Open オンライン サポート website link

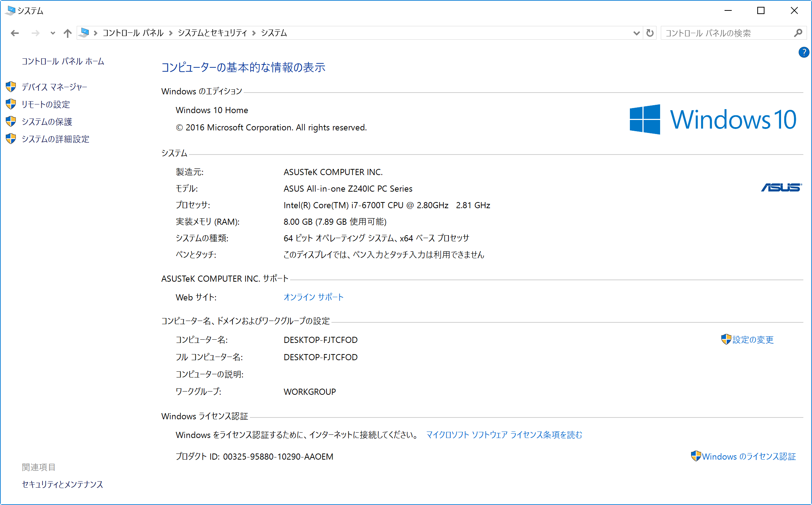pyautogui.click(x=313, y=297)
